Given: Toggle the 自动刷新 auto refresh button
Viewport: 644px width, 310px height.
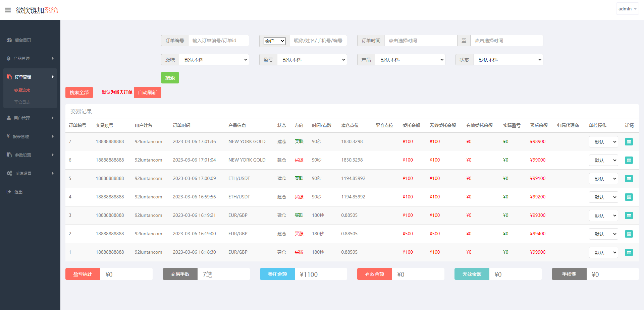Looking at the screenshot, I should [x=147, y=92].
